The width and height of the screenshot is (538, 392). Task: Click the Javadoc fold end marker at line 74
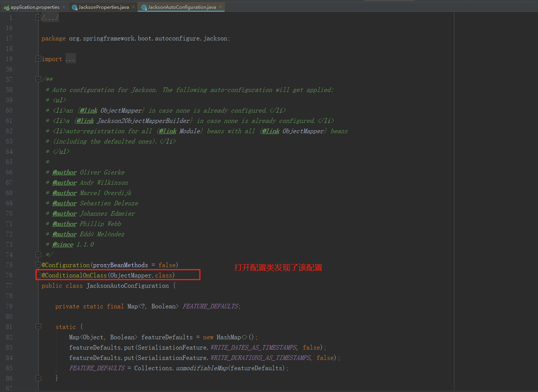point(38,254)
